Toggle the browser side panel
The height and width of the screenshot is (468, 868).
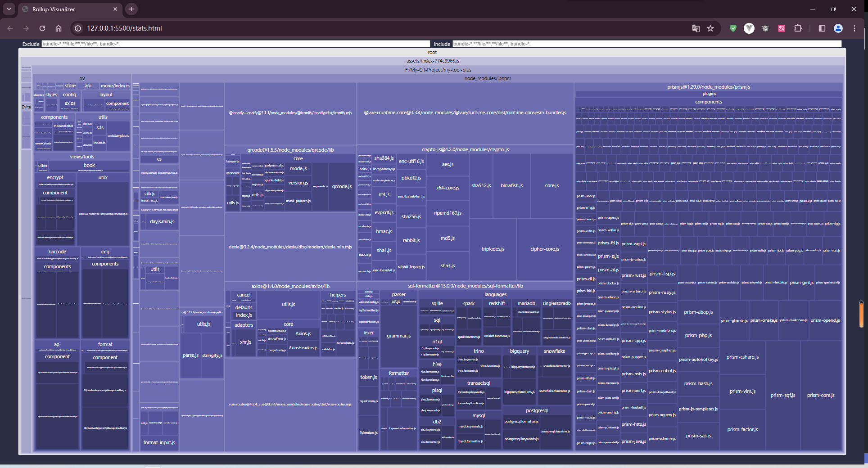pos(822,28)
